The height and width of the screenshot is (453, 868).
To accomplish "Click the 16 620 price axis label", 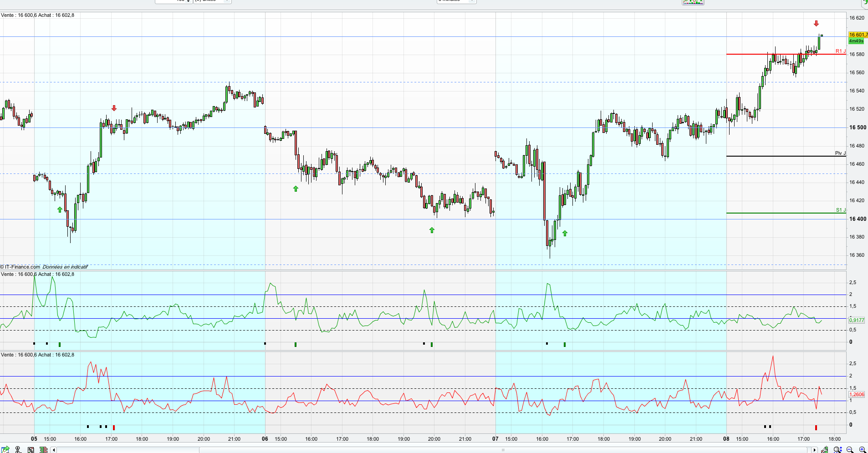I will 857,18.
